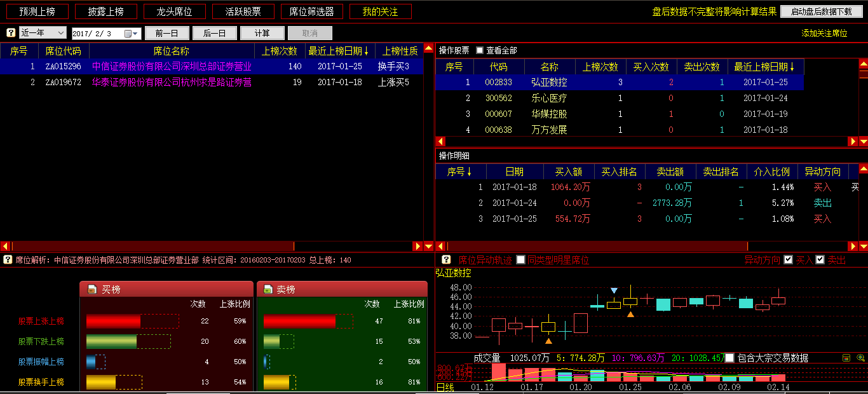The width and height of the screenshot is (868, 394).
Task: Click the blue down-triangle marker on the candlestick chart
Action: point(614,290)
